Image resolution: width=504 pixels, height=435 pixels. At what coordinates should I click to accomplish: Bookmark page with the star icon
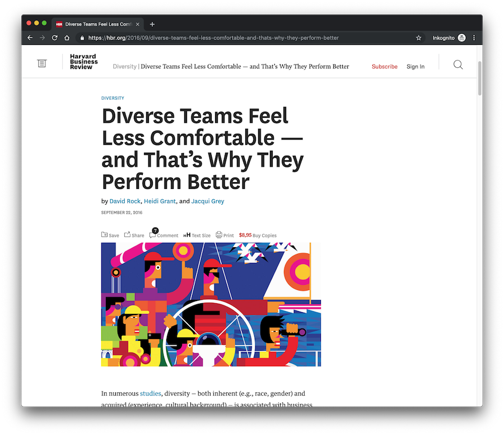point(418,38)
